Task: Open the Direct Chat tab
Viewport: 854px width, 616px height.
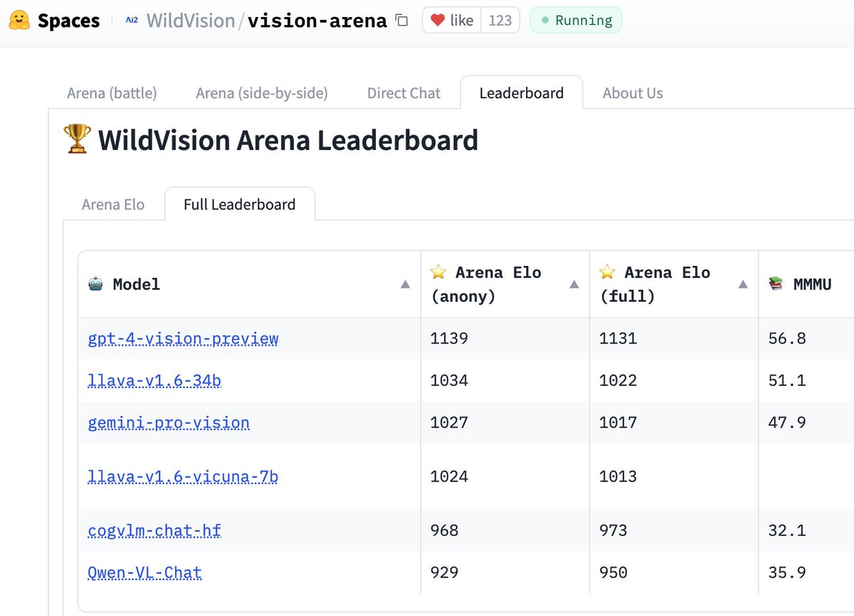Action: tap(404, 93)
